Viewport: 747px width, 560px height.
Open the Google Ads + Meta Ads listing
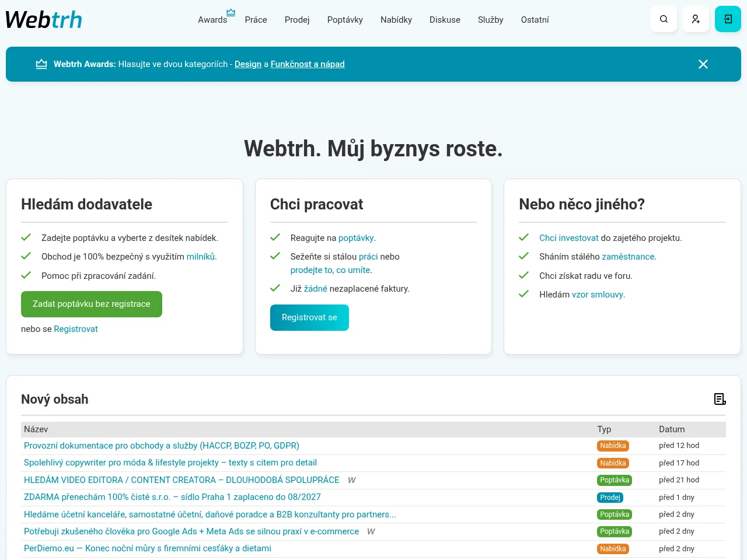[191, 531]
